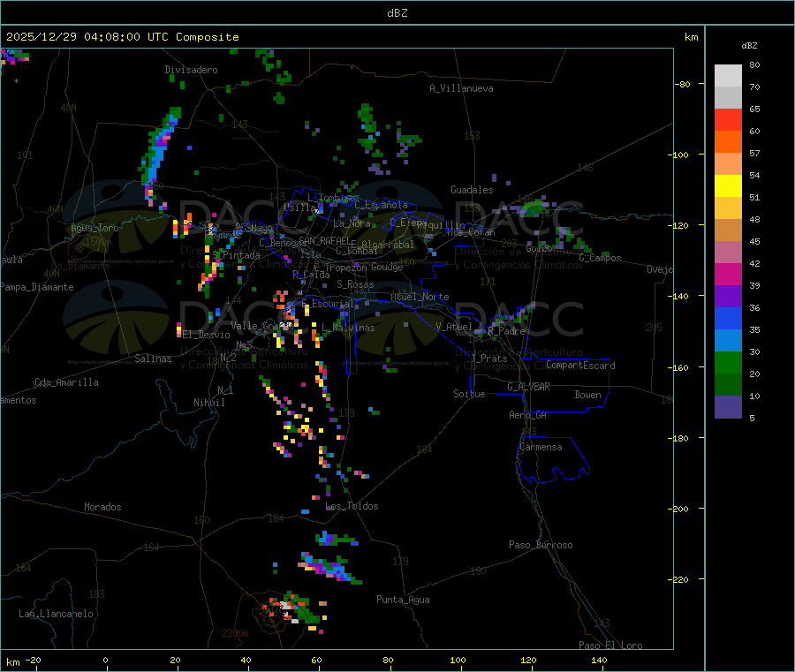Select the dark orange 57-60 dBZ swatch
Viewport: 795px width, 672px height.
tap(728, 142)
